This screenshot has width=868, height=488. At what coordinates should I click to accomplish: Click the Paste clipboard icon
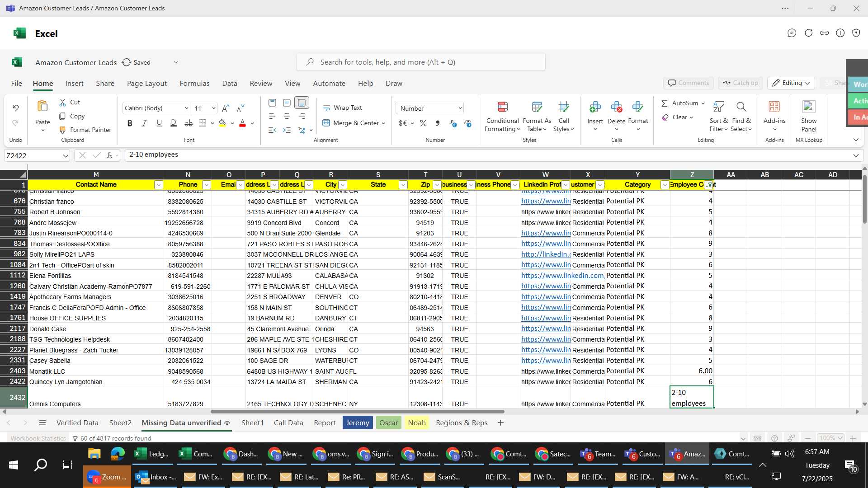[42, 107]
